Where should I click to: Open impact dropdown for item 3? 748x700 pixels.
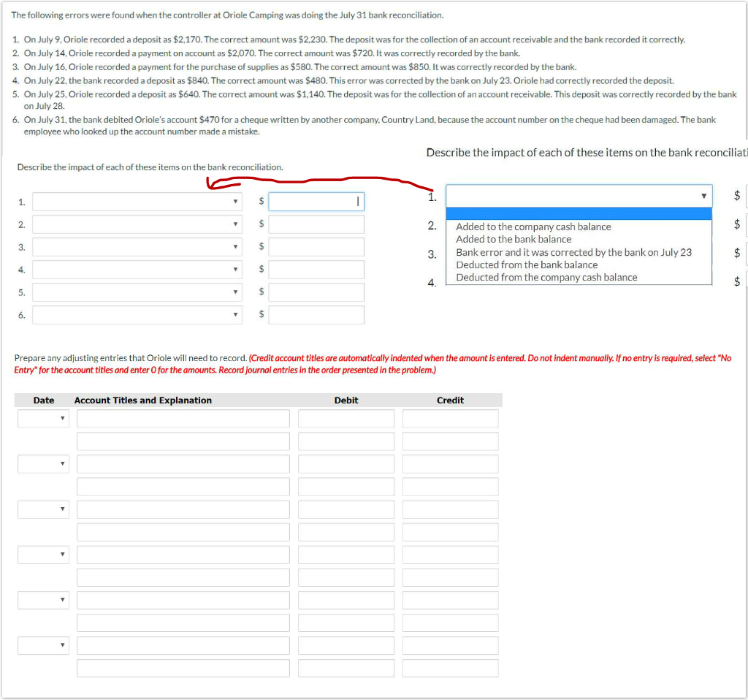(x=137, y=247)
